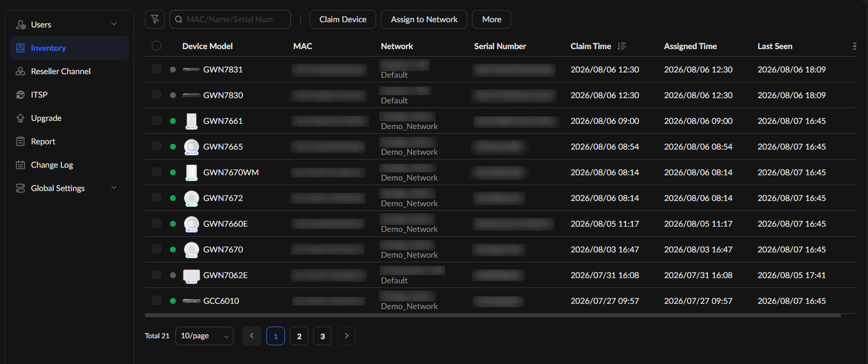This screenshot has width=868, height=364.
Task: Click the green status dot for GWN7661
Action: [173, 121]
